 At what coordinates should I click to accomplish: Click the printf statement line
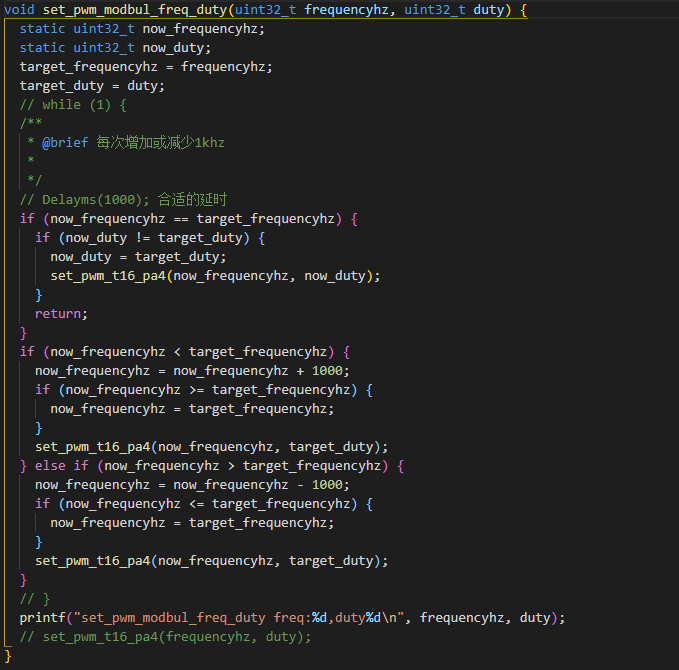(x=292, y=618)
